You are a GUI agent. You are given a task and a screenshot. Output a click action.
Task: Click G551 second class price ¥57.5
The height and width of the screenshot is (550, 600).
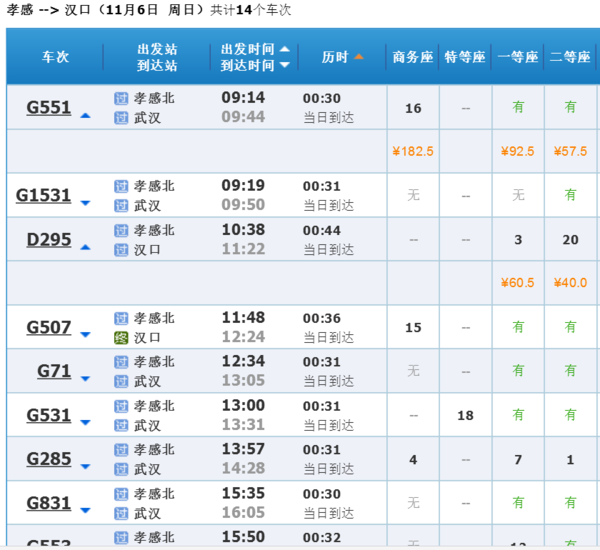(570, 152)
